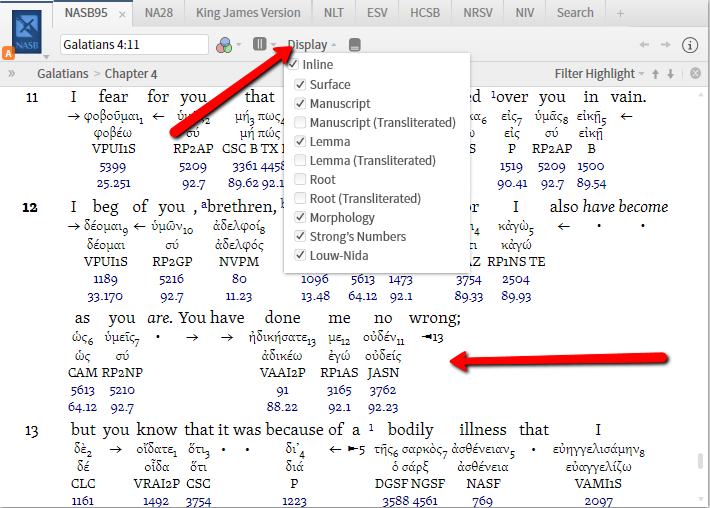Enable Lemma (Transliterated) checkbox
The width and height of the screenshot is (710, 508).
[x=300, y=160]
